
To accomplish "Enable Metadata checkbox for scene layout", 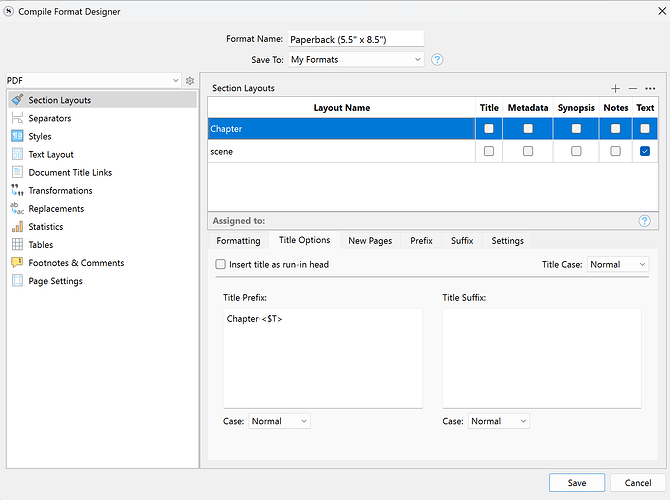I will tap(528, 151).
